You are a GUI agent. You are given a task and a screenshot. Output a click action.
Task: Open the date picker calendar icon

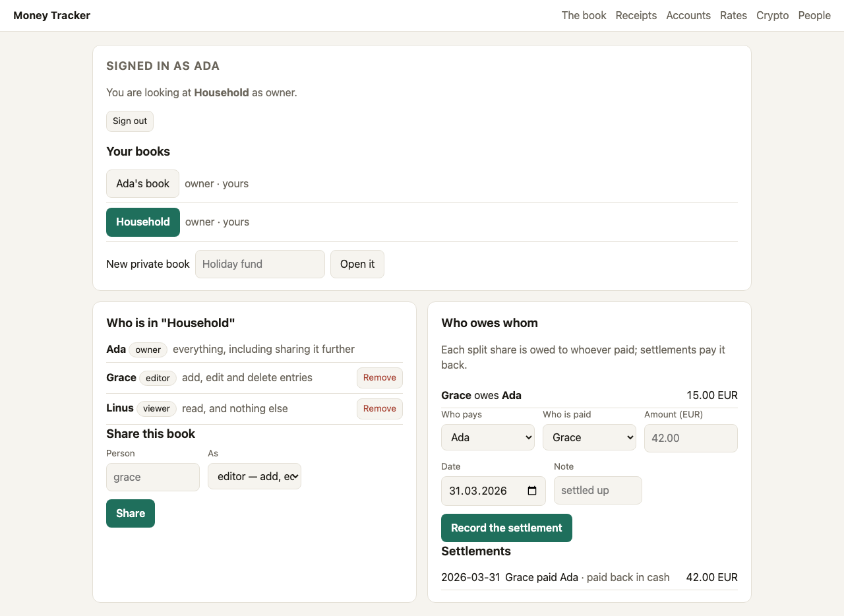pyautogui.click(x=533, y=491)
